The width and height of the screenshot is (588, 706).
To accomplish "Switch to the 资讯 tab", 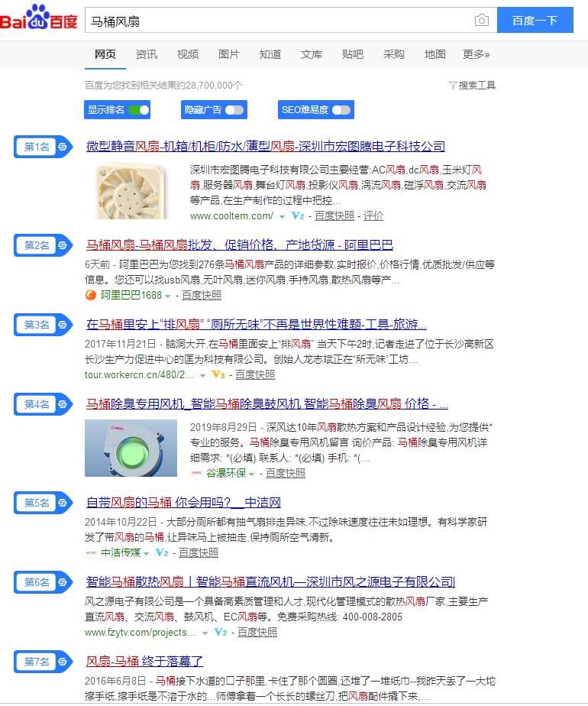I will click(x=147, y=54).
